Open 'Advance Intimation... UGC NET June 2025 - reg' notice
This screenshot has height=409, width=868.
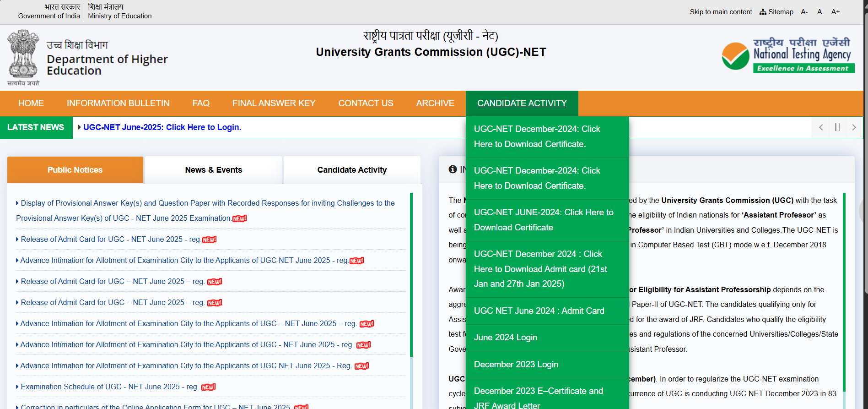pyautogui.click(x=184, y=261)
